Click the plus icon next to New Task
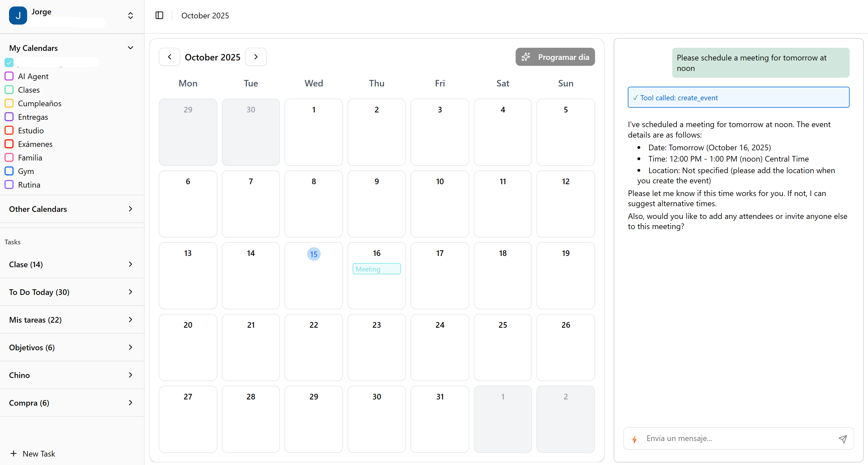The image size is (868, 465). tap(14, 453)
